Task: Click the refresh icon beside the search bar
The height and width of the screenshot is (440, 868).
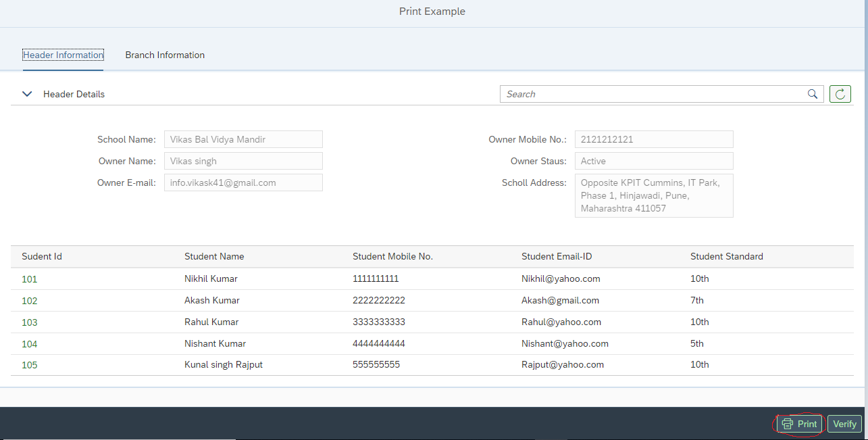Action: tap(840, 94)
